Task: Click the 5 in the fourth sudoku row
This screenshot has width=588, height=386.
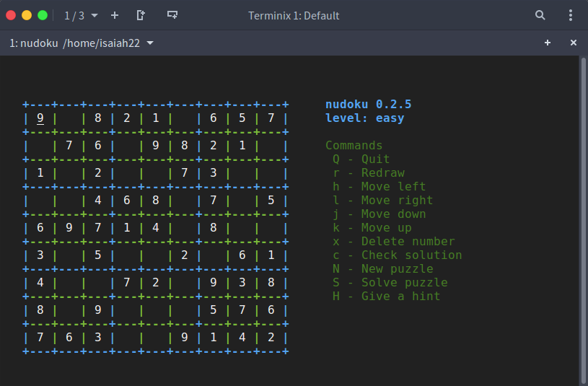Action: coord(271,201)
